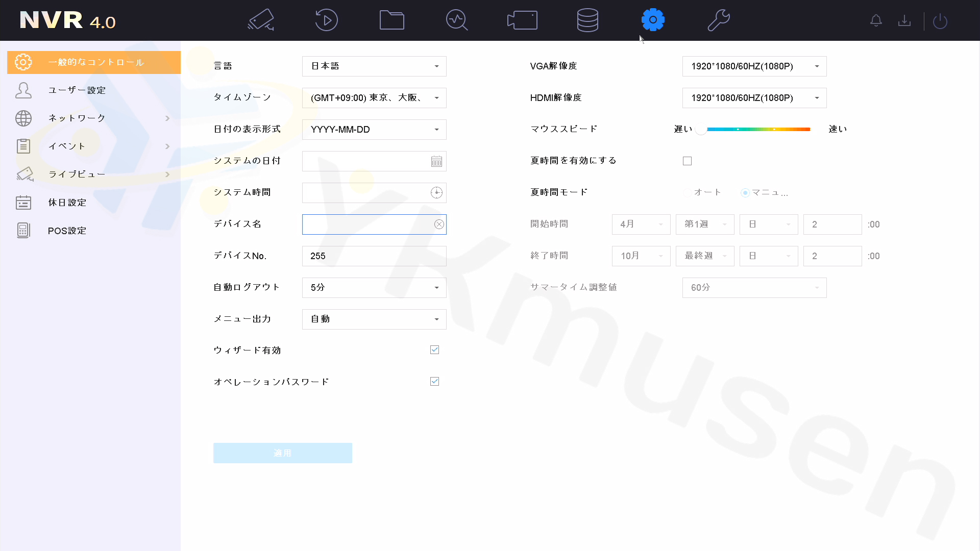
Task: Click the download icon near the power button
Action: coord(904,20)
